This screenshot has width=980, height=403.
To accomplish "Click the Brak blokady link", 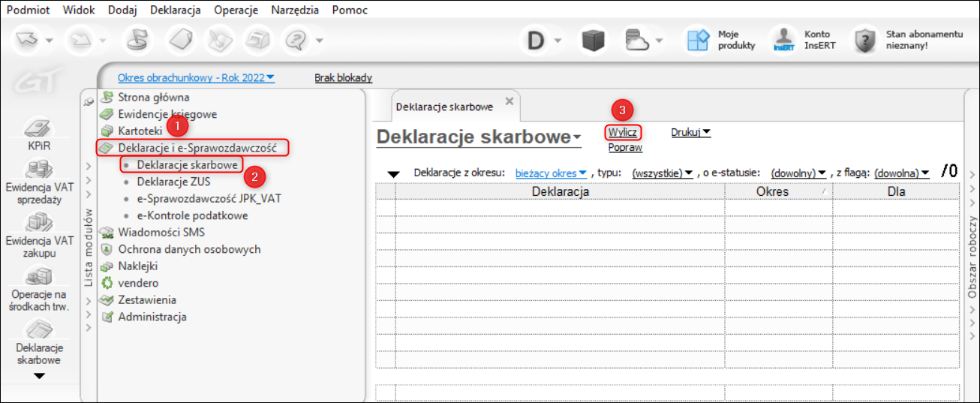I will pyautogui.click(x=343, y=77).
